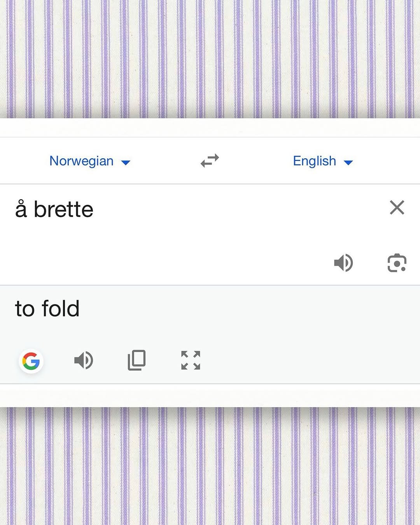
Task: Open the English target language dropdown arrow
Action: tap(348, 163)
